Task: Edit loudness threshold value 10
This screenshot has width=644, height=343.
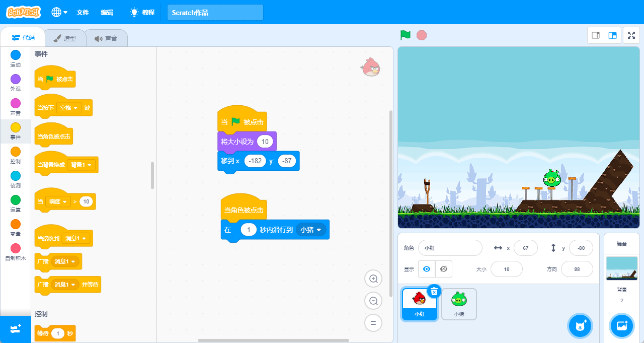Action: pos(86,201)
